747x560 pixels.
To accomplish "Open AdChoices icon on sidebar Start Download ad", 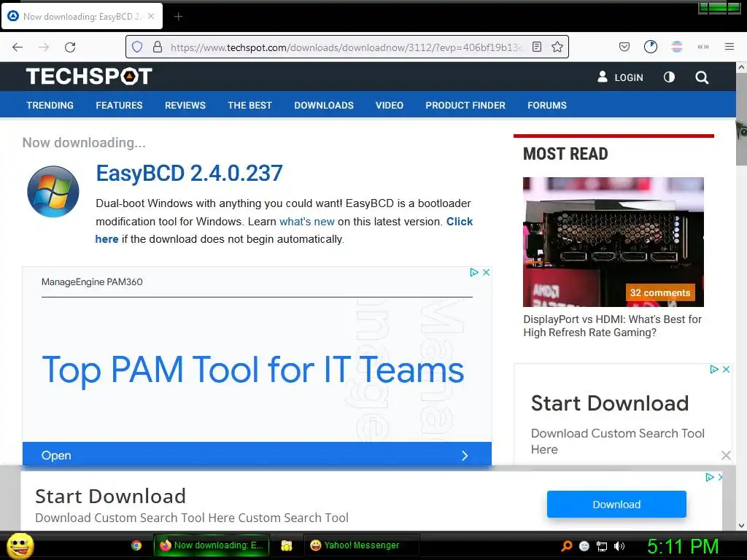I will click(714, 369).
